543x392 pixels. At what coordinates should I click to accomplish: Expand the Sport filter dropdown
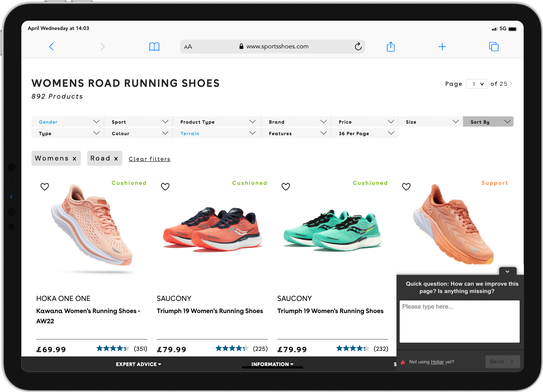coord(138,122)
